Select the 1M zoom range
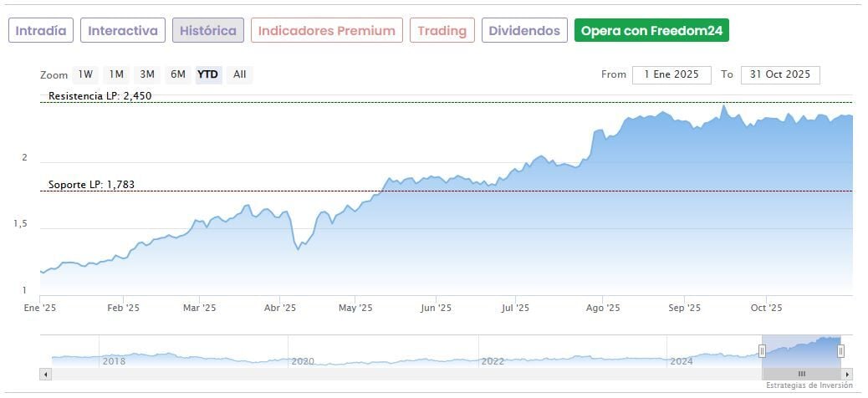Viewport: 868px width, 398px height. (116, 74)
